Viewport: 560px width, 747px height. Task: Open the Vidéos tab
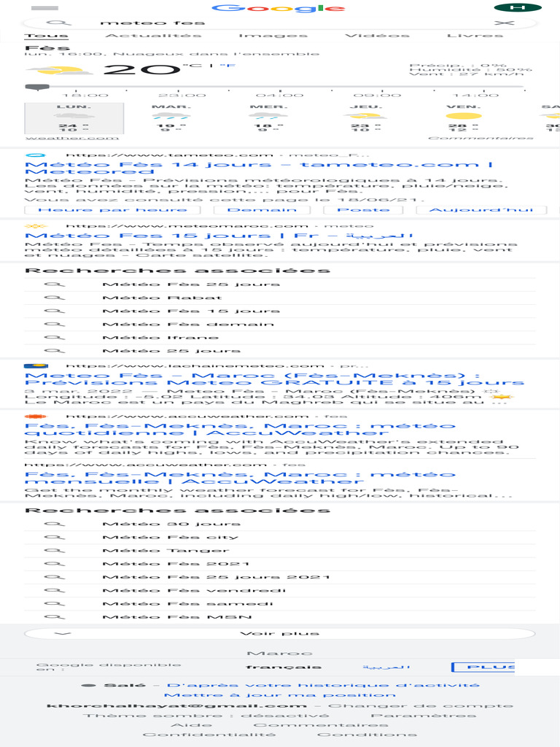click(x=377, y=35)
